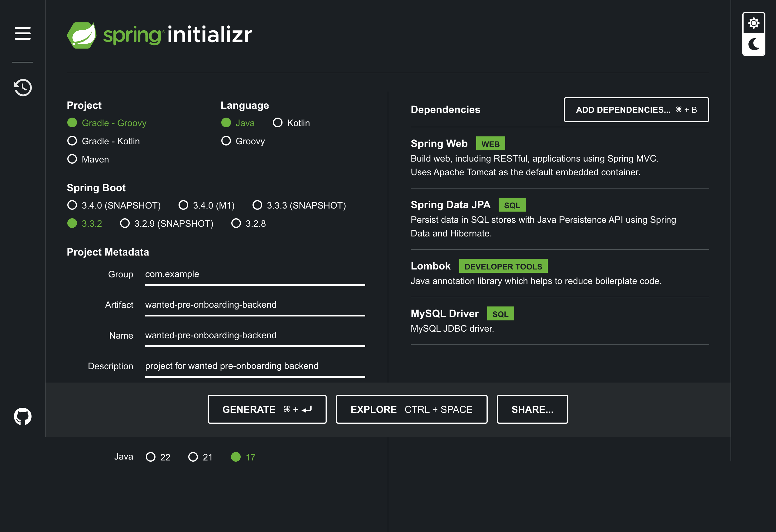This screenshot has width=776, height=532.
Task: Select the Spring Data JPA dependency
Action: 560,219
